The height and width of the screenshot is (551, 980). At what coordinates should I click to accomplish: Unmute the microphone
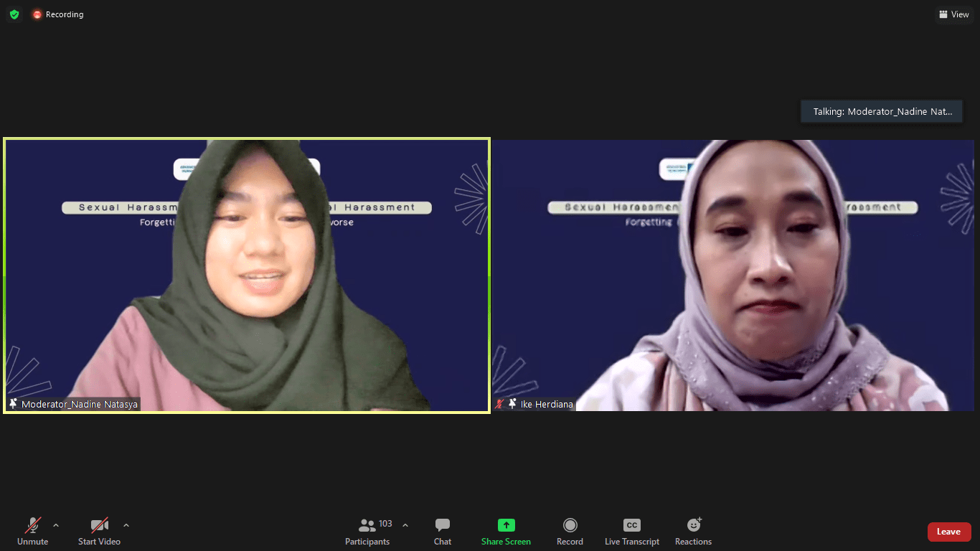pyautogui.click(x=32, y=532)
